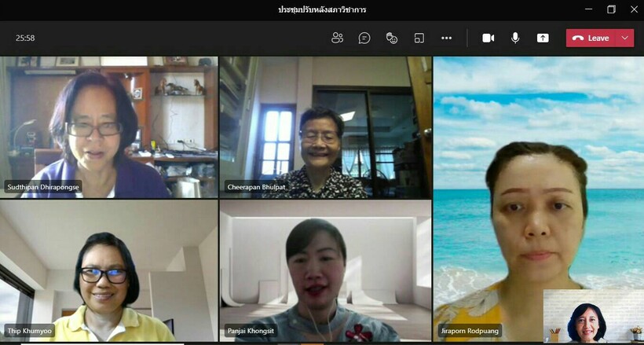Expand the Leave options dropdown arrow
Image resolution: width=644 pixels, height=345 pixels.
[x=625, y=38]
